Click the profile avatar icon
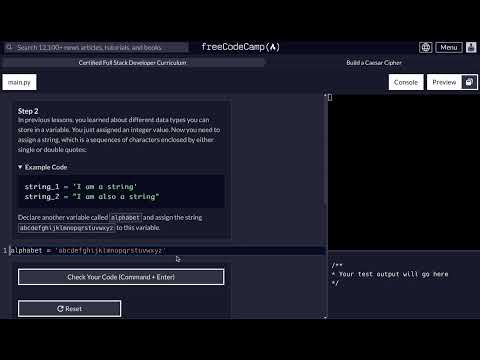Image resolution: width=480 pixels, height=360 pixels. click(x=471, y=47)
